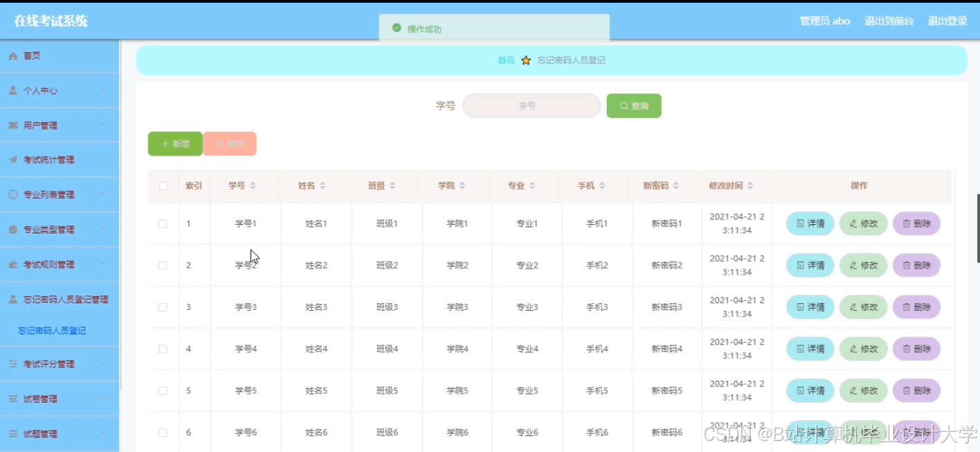Click the icon beside 用户管理
The image size is (980, 452).
(13, 125)
